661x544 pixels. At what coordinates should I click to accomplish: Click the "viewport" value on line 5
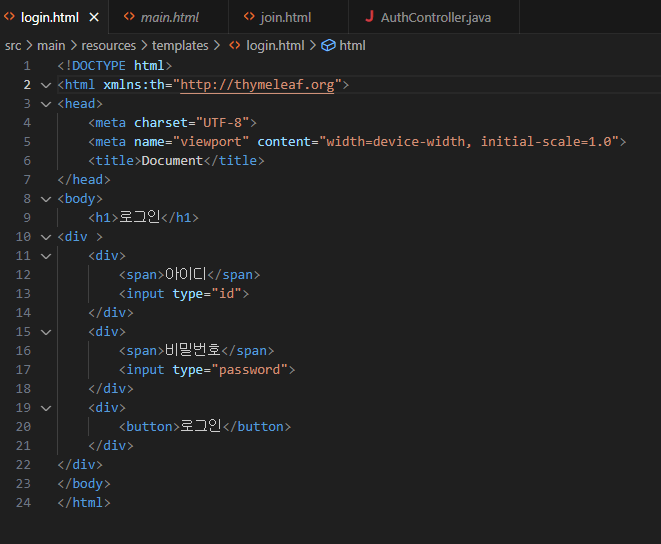point(211,142)
